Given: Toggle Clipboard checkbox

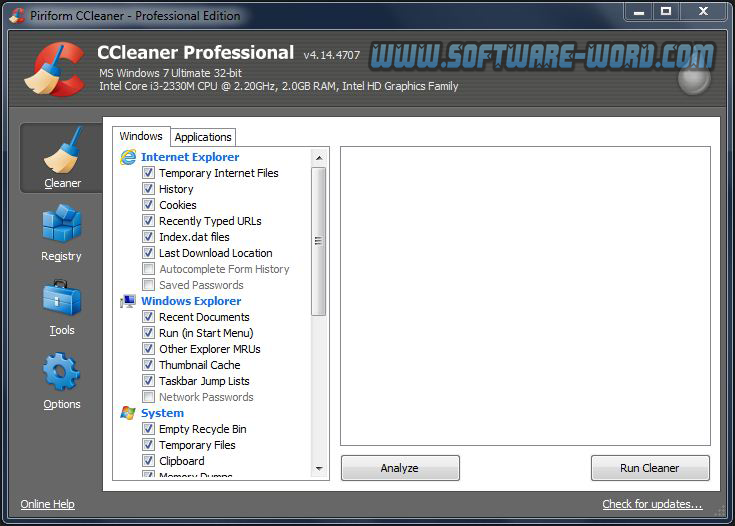Looking at the screenshot, I should (x=148, y=460).
